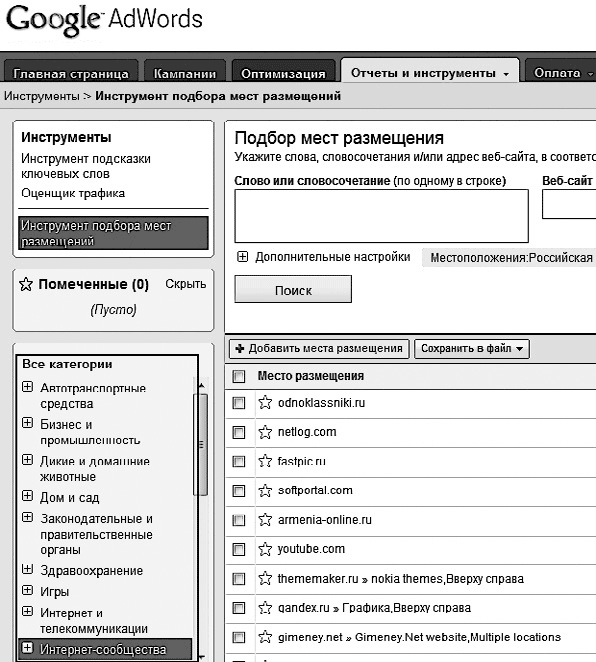
Task: Select the Здравоохранение category label
Action: click(92, 571)
